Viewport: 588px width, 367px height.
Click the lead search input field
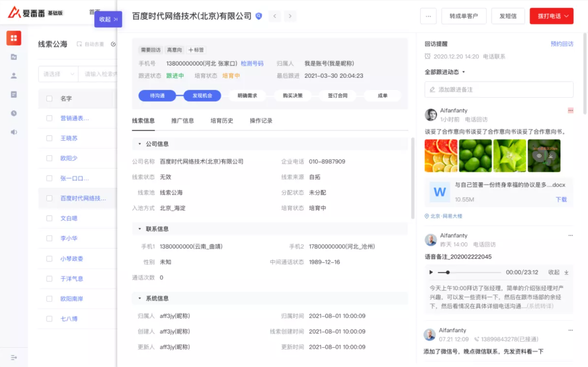tap(99, 74)
